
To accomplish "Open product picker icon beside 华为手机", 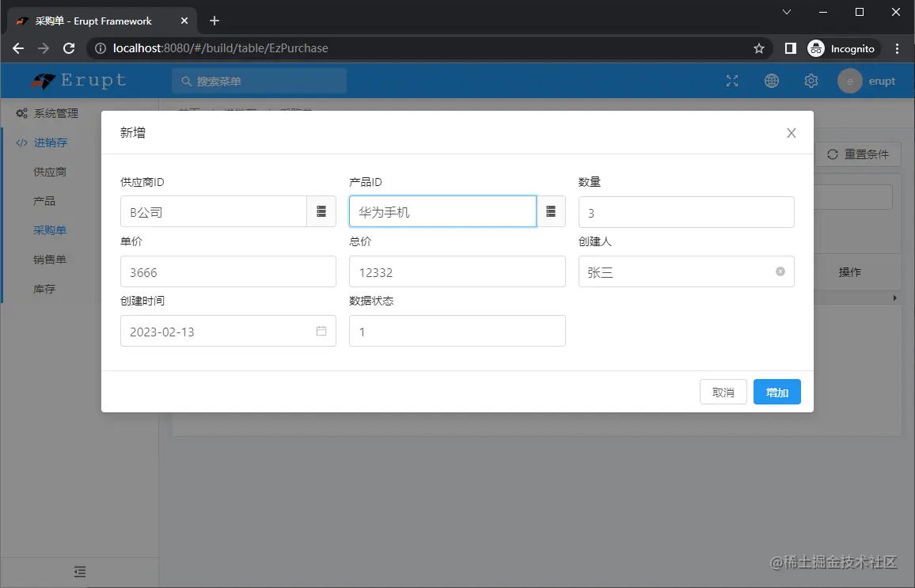I will coord(550,211).
